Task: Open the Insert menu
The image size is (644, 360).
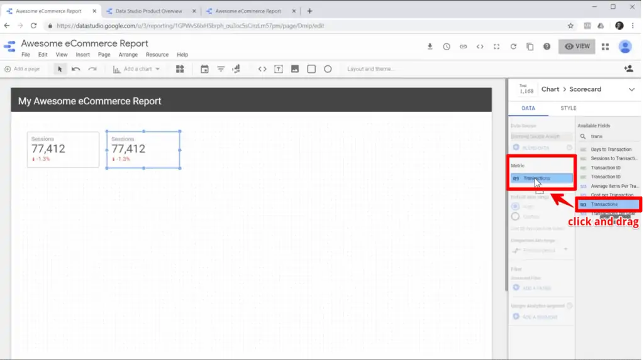Action: tap(82, 55)
